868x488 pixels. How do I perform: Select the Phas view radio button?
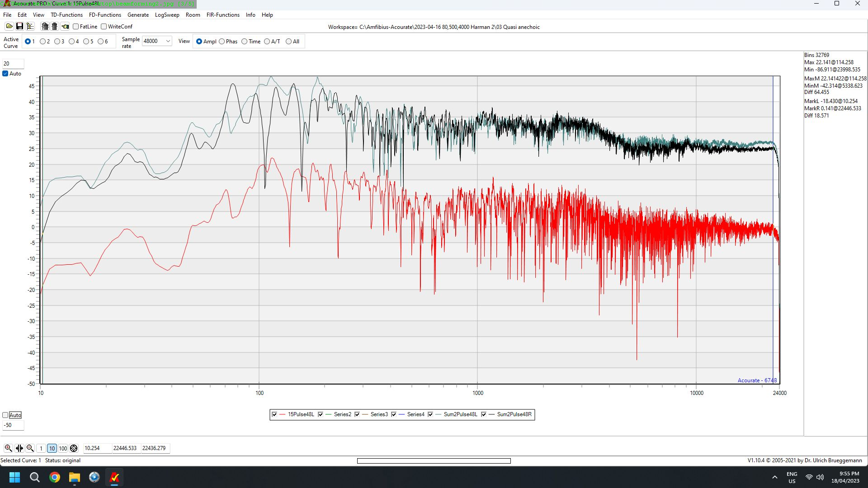pos(222,42)
